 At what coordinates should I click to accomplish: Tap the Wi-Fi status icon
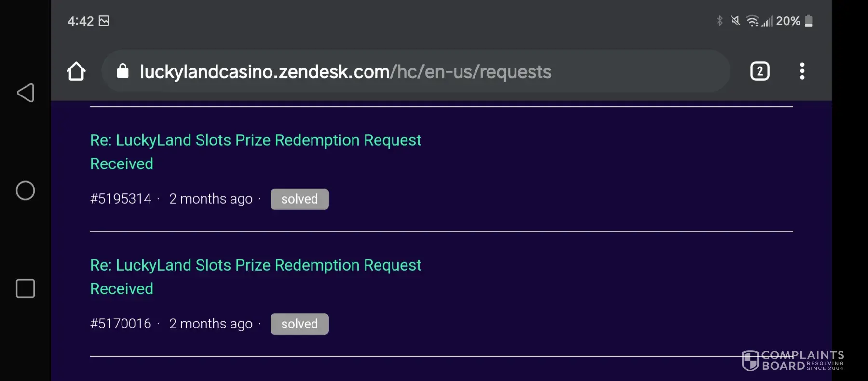coord(751,21)
